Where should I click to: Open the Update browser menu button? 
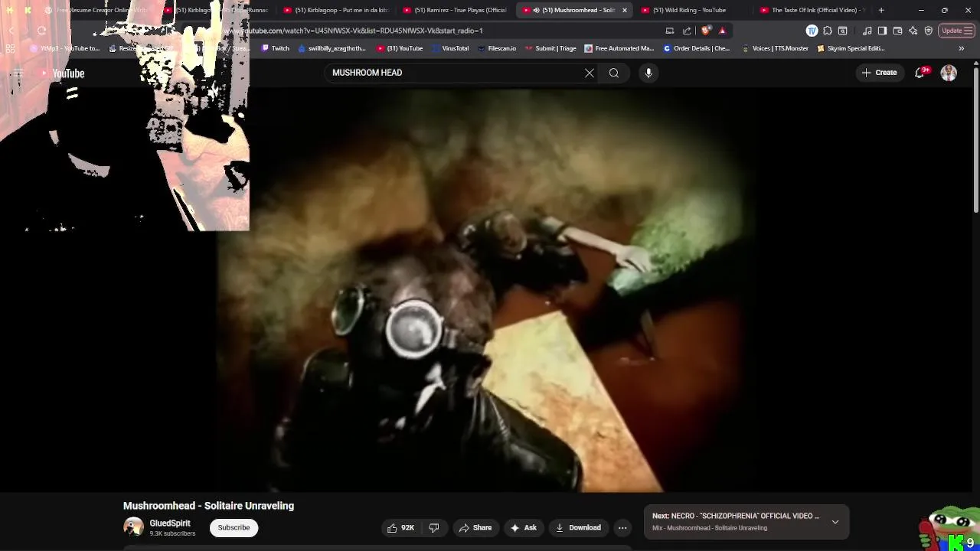(956, 31)
